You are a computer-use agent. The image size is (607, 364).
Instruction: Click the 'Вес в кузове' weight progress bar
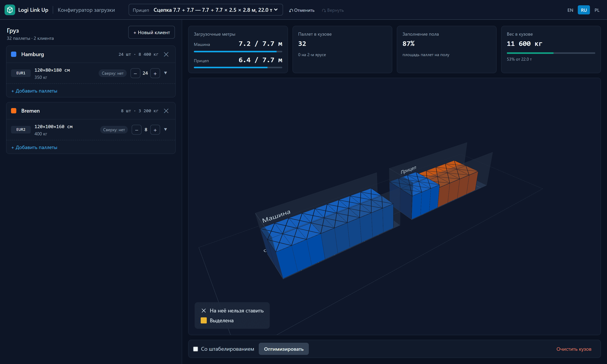coord(551,53)
